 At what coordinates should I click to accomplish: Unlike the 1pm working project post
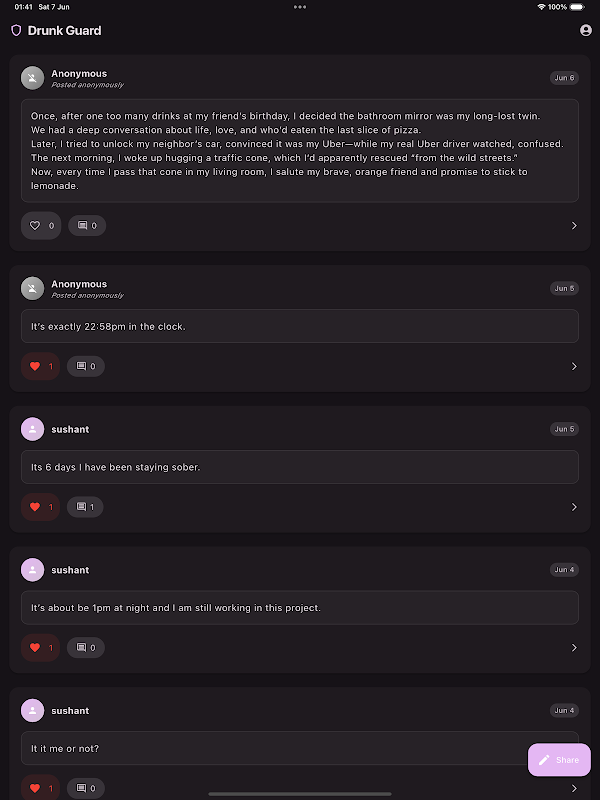41,648
